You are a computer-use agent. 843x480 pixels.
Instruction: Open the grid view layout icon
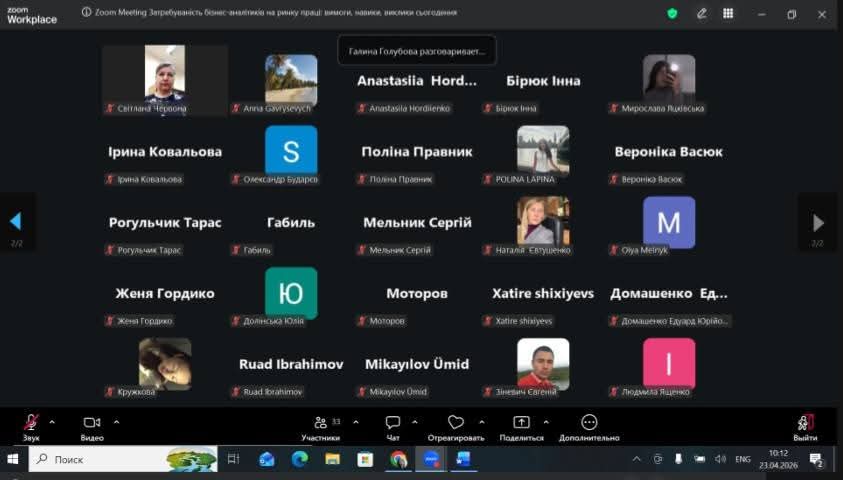728,13
